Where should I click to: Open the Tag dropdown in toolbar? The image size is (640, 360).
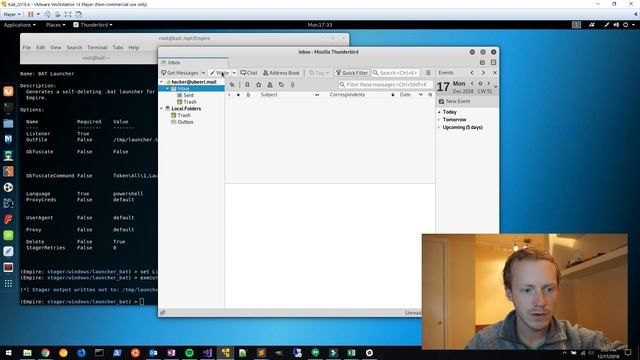(x=319, y=73)
